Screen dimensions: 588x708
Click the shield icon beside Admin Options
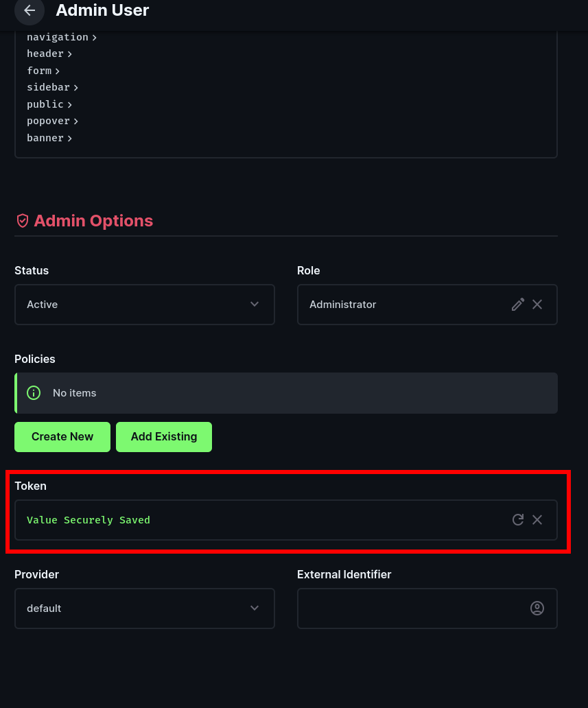click(x=23, y=221)
